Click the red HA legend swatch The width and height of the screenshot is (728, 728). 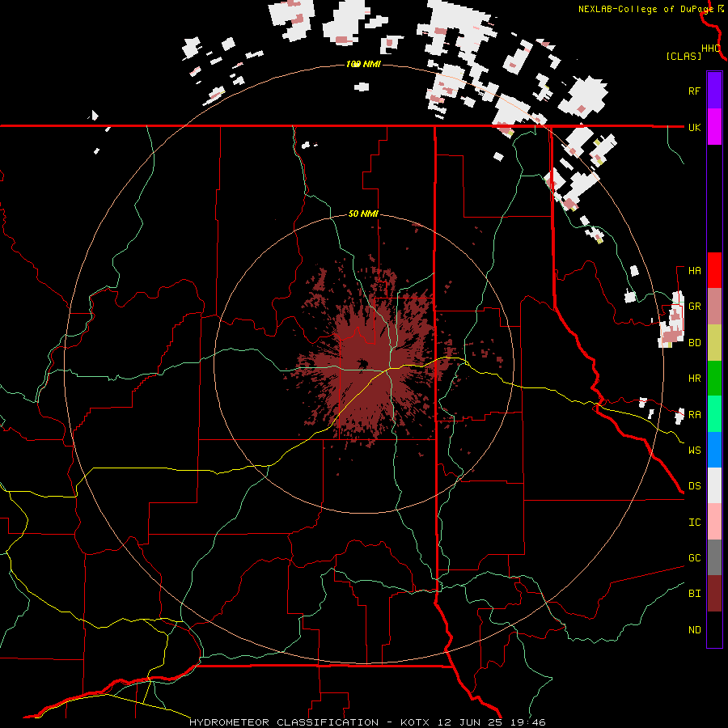coord(714,270)
